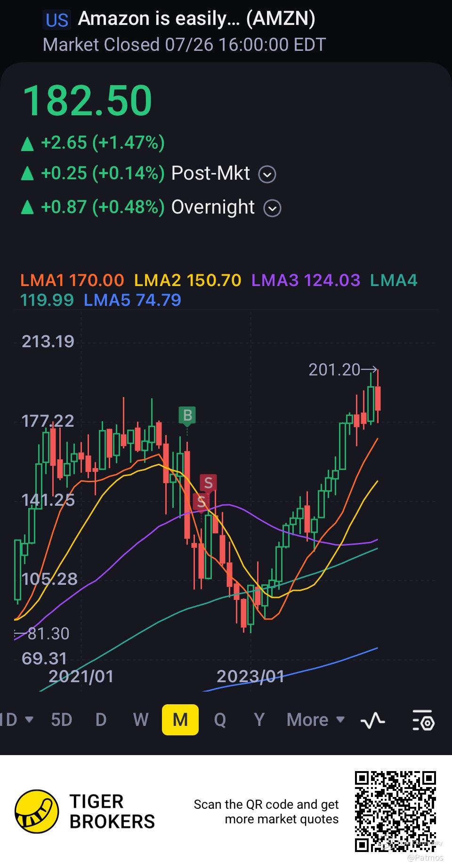Tap the LMA1 170.00 indicator label

click(72, 280)
